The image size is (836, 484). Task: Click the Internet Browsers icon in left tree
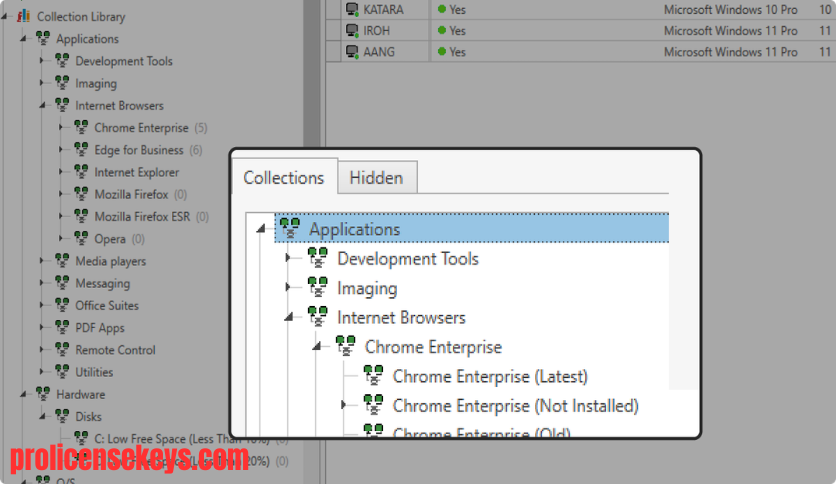coord(62,105)
